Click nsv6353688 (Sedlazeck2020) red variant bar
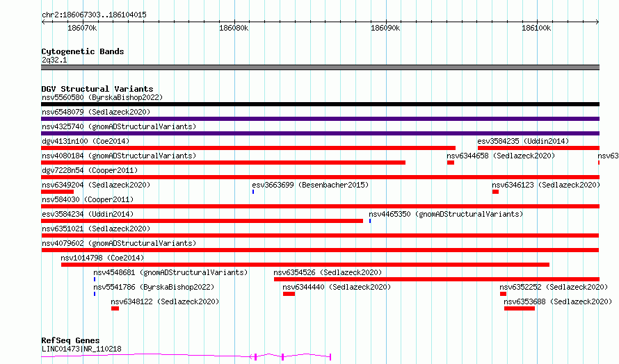 pos(520,308)
